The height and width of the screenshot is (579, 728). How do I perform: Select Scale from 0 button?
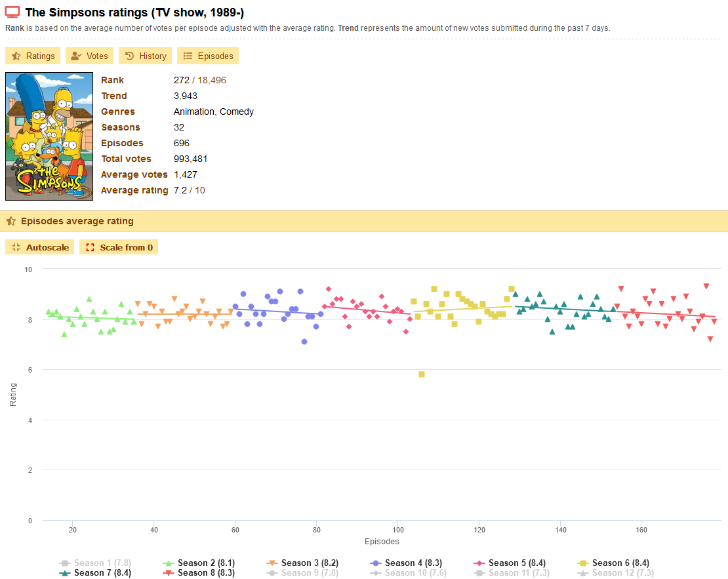(x=119, y=247)
